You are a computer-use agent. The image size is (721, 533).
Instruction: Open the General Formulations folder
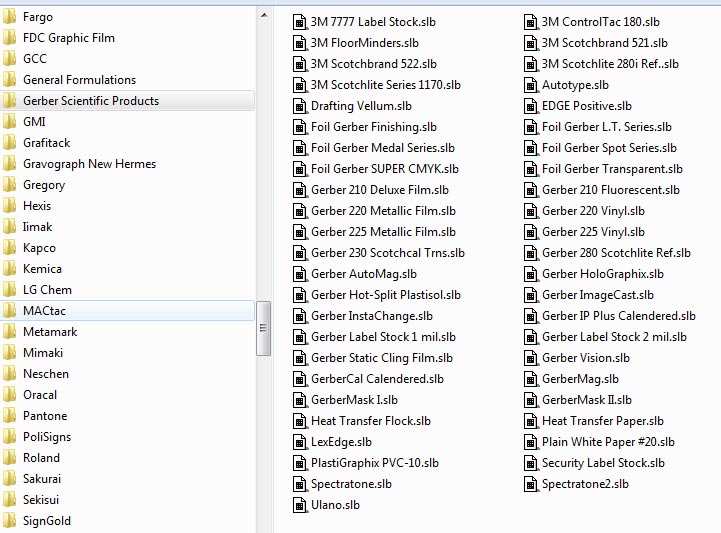[80, 80]
